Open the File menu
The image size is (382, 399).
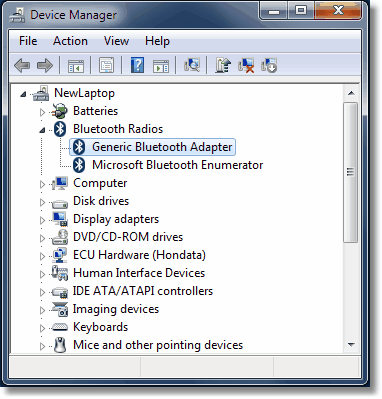(x=28, y=41)
